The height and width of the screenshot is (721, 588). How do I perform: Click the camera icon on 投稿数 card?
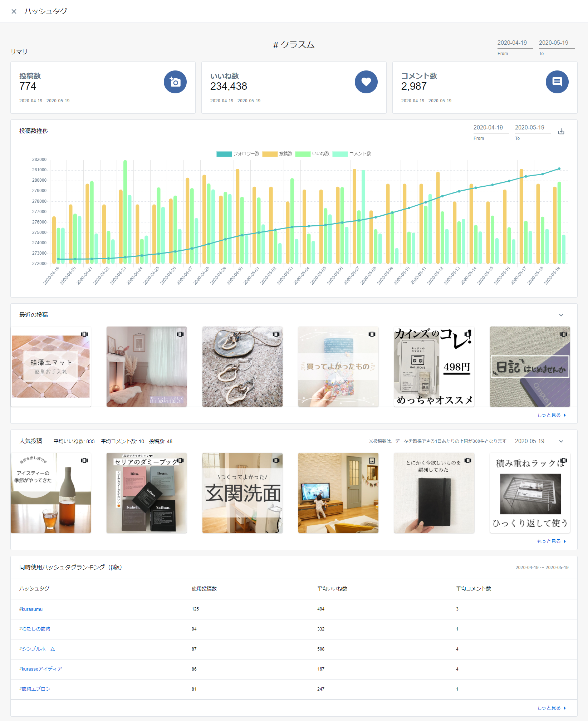175,82
